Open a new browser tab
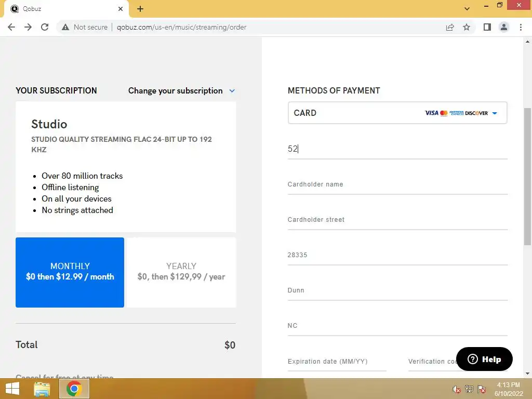Viewport: 532px width, 399px height. [x=140, y=9]
